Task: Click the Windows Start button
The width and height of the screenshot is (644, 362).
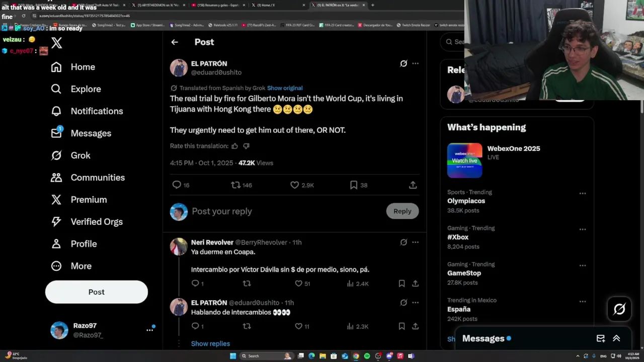Action: (232, 356)
